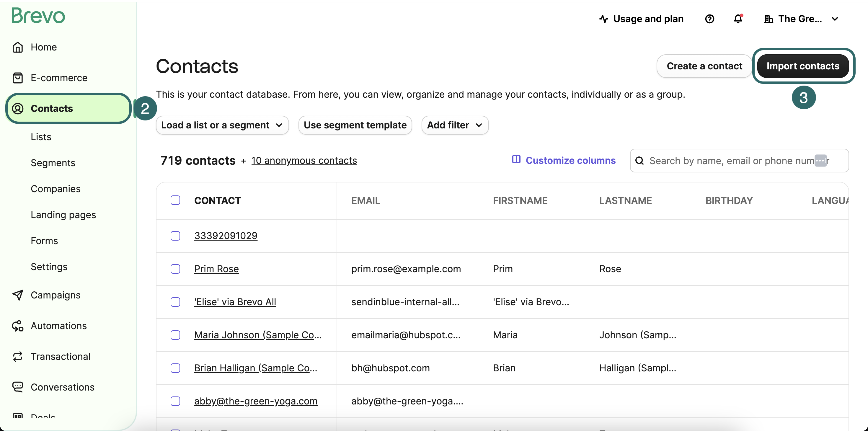868x431 pixels.
Task: Click the Transactional arrows icon
Action: [17, 357]
